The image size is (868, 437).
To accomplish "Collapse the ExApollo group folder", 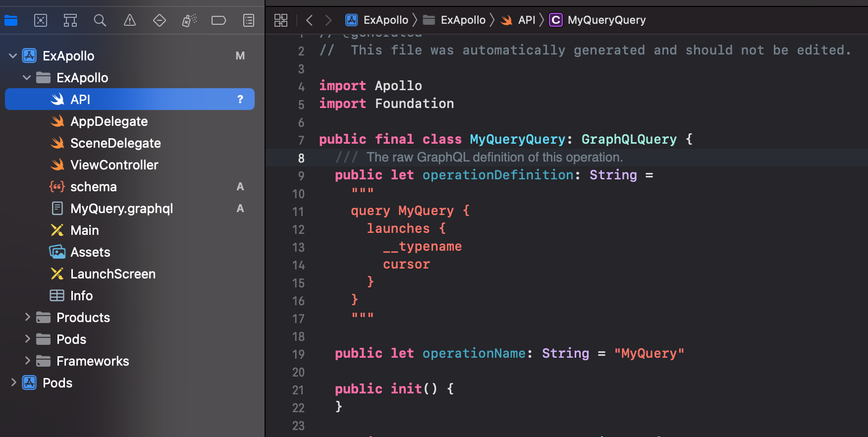I will point(27,78).
